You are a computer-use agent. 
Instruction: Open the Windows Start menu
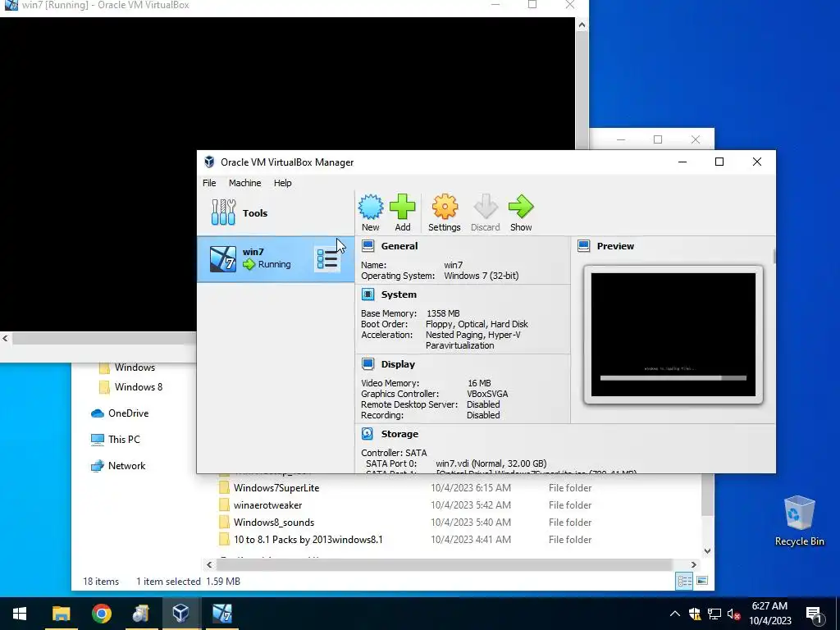[x=20, y=614]
